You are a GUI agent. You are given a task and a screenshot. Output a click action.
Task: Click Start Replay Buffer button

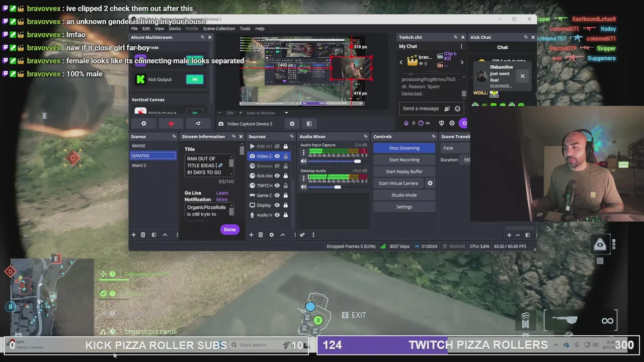click(x=404, y=171)
